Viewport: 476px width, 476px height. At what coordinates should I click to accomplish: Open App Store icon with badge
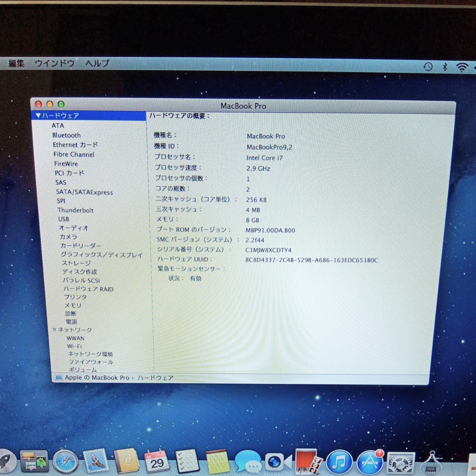point(370,463)
